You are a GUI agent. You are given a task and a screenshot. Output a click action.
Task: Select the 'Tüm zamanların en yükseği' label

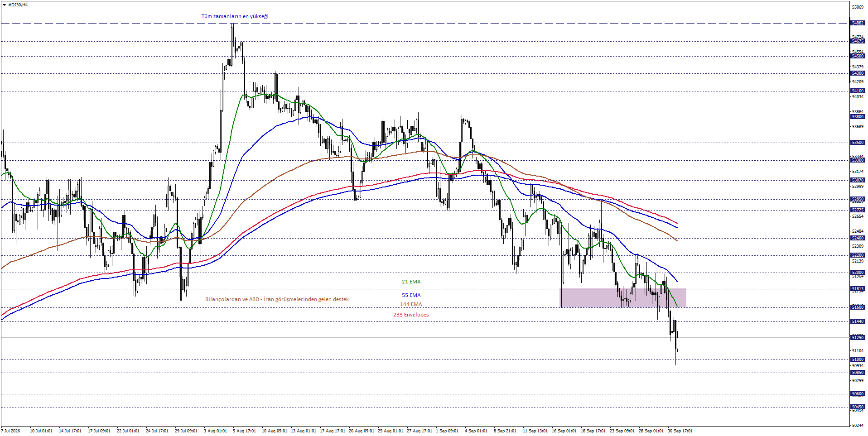click(x=235, y=16)
